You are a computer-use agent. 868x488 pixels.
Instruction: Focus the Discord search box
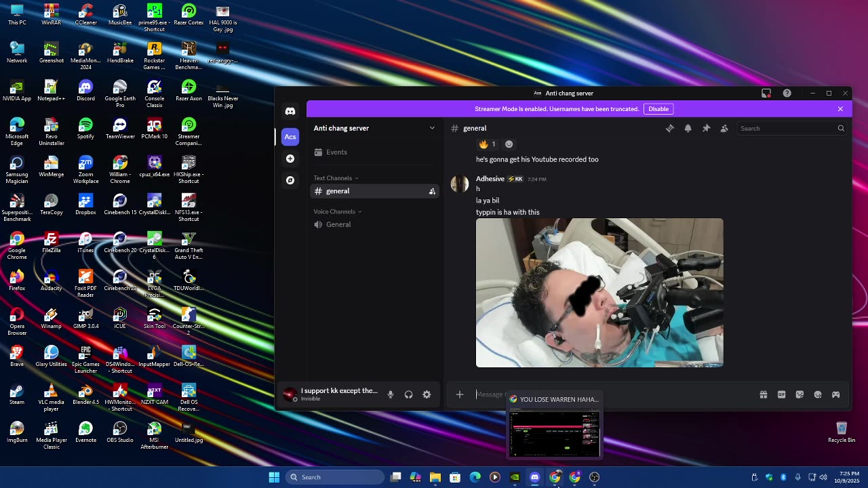point(792,128)
